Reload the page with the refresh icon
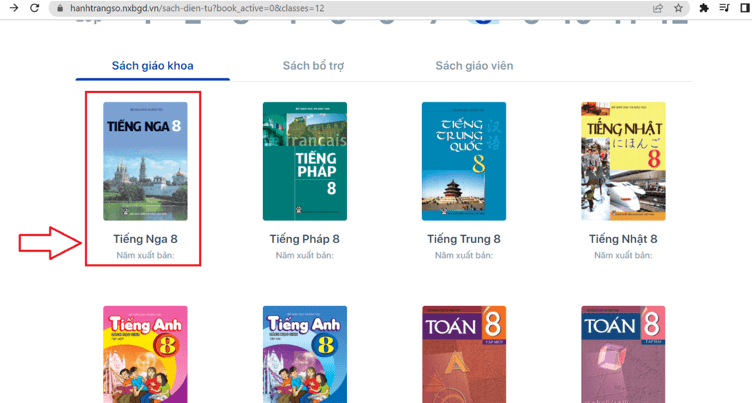The image size is (752, 403). [35, 8]
